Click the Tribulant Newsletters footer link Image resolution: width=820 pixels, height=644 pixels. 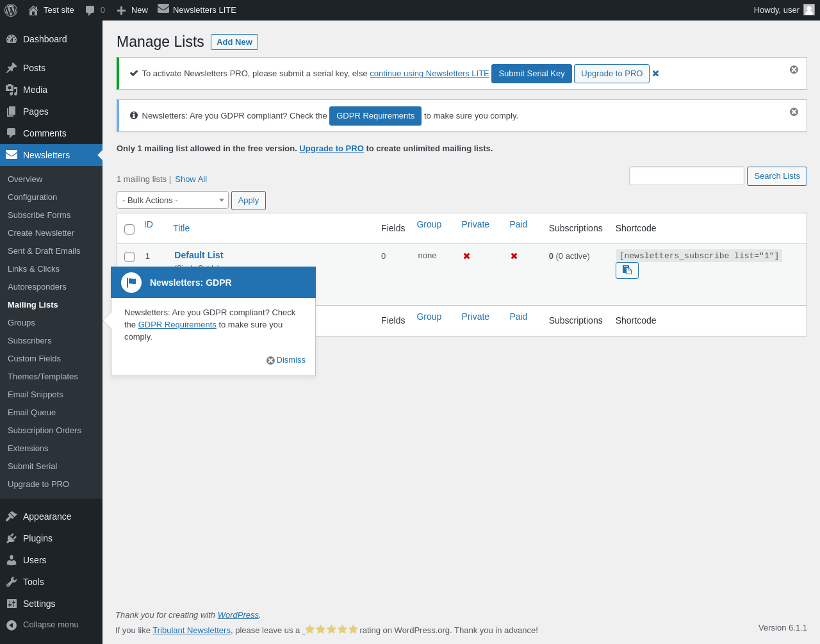192,631
